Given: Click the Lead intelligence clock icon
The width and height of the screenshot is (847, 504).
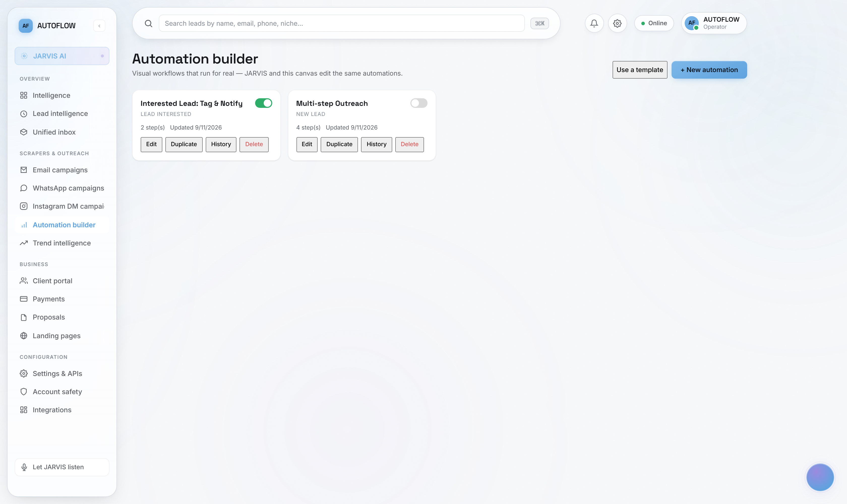Looking at the screenshot, I should [x=23, y=114].
